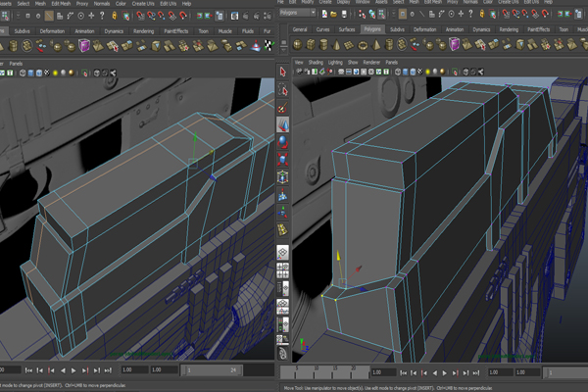Switch to Curves shelf tab in right window
This screenshot has width=588, height=392.
pyautogui.click(x=322, y=29)
